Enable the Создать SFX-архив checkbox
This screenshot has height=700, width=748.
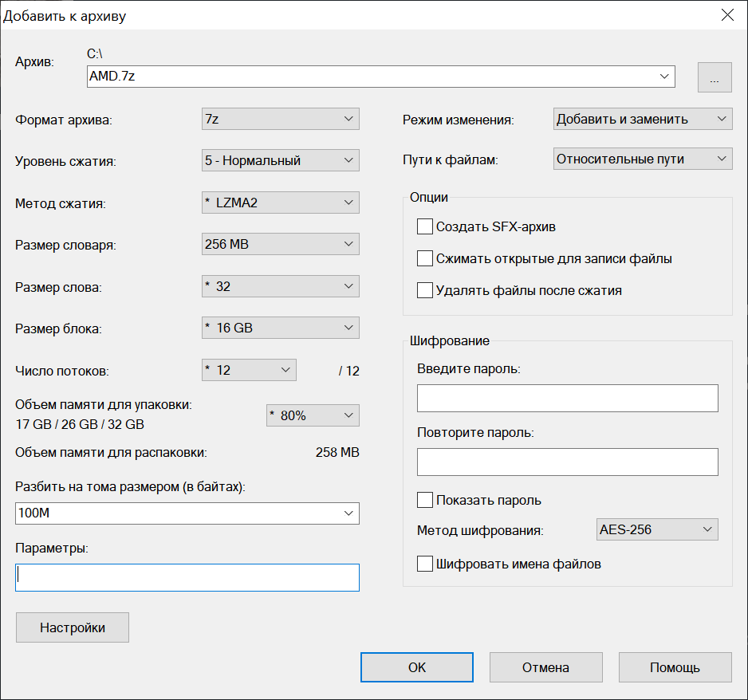[x=425, y=227]
